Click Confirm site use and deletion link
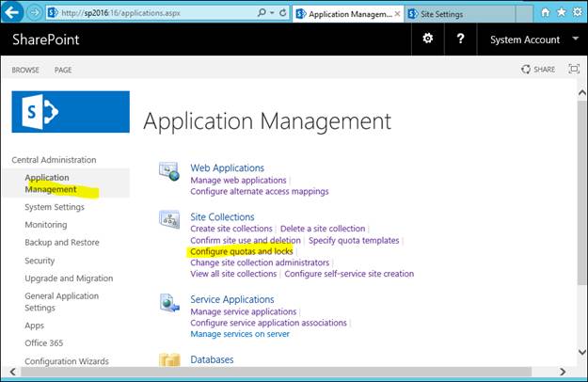Image resolution: width=588 pixels, height=382 pixels. pyautogui.click(x=246, y=240)
